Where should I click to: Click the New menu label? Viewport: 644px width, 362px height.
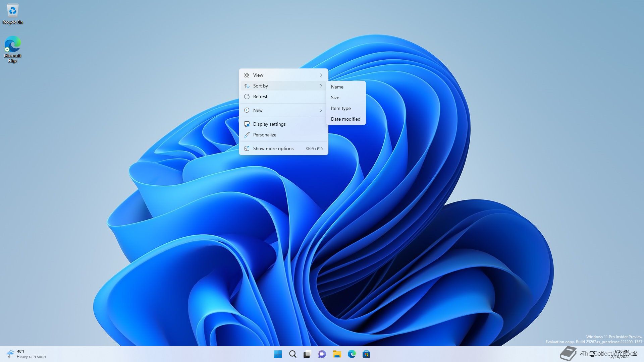click(258, 110)
